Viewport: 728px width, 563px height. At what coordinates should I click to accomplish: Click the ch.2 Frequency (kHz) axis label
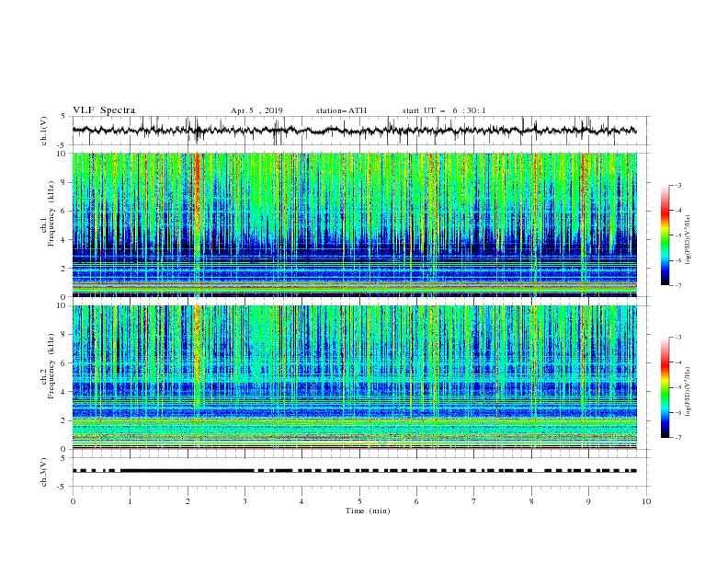(x=47, y=366)
